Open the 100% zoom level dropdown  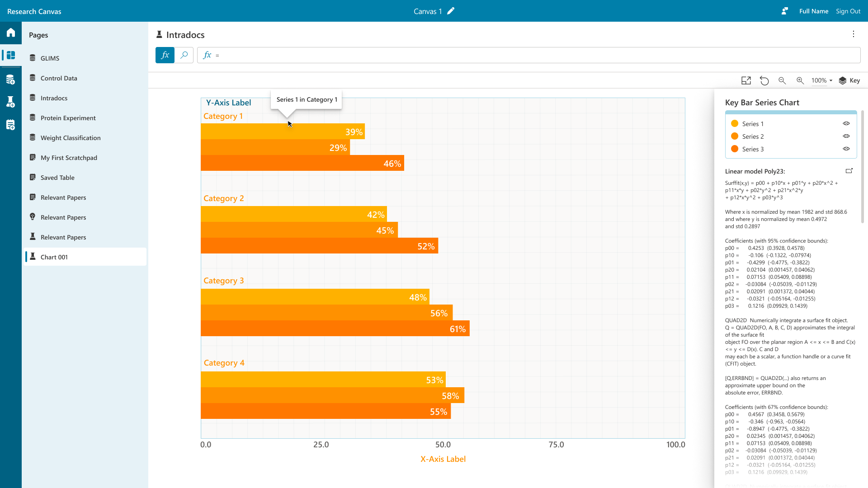click(x=822, y=80)
